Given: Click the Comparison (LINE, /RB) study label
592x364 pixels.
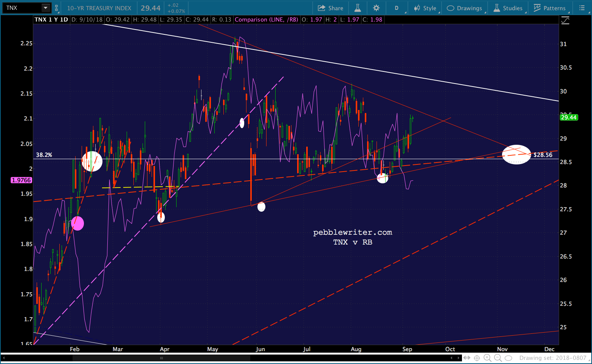Looking at the screenshot, I should tap(267, 20).
